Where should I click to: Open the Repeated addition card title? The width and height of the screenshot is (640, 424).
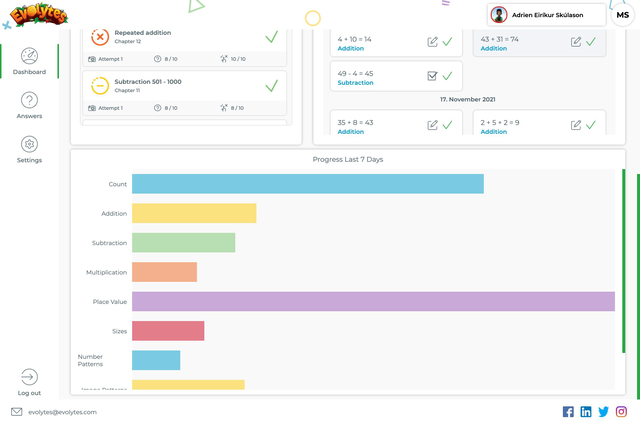pyautogui.click(x=142, y=33)
